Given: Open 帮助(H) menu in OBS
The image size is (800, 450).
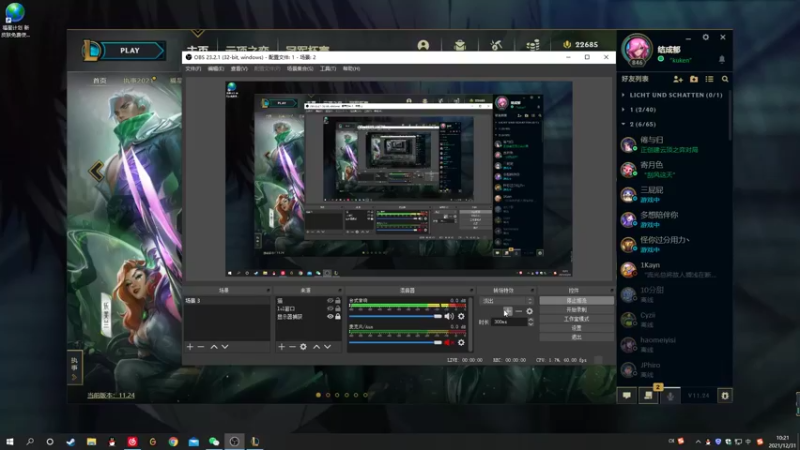Looking at the screenshot, I should (x=352, y=68).
